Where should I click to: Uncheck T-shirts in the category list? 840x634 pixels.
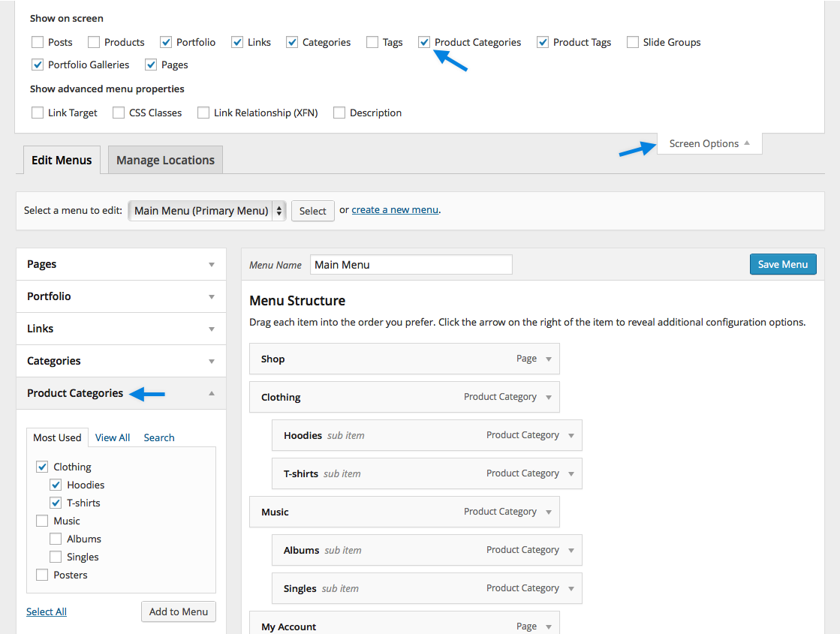tap(56, 503)
